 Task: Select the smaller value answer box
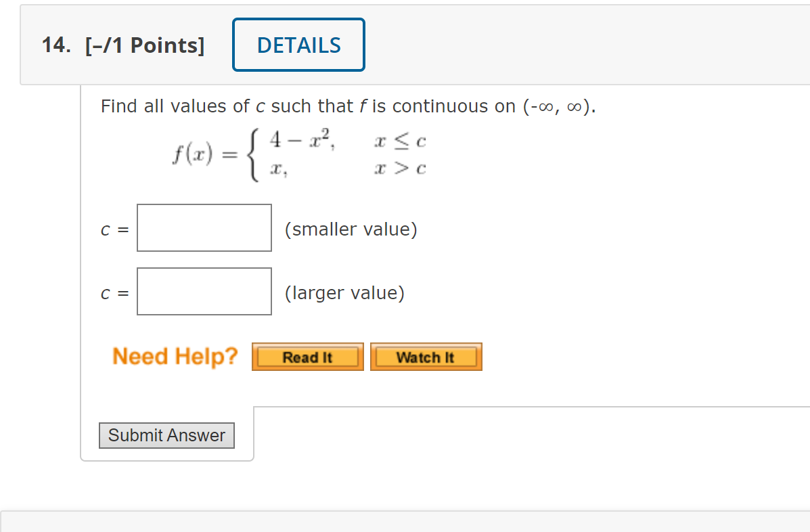click(x=204, y=227)
